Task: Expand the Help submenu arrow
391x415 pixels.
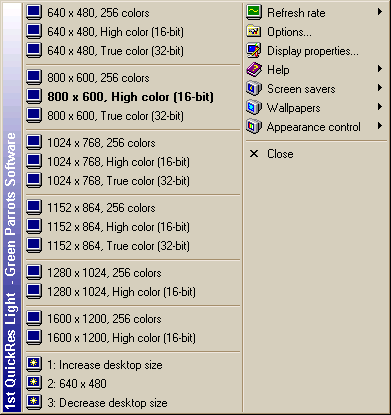Action: (380, 69)
